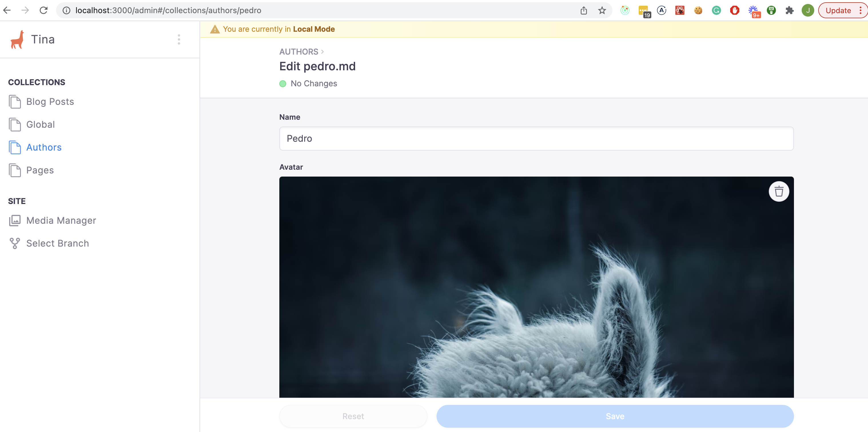This screenshot has height=432, width=868.
Task: Select the Blog Posts collection icon
Action: pyautogui.click(x=15, y=101)
